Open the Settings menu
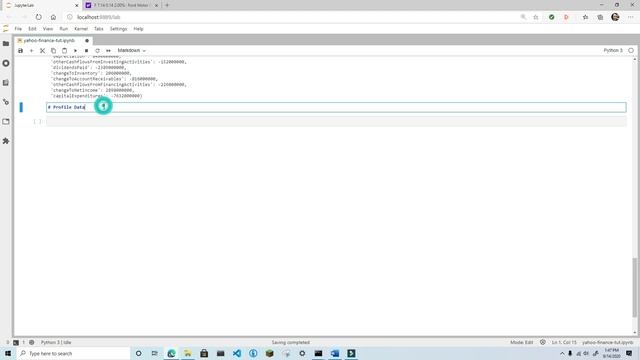Viewport: 640px width, 360px height. click(x=118, y=29)
